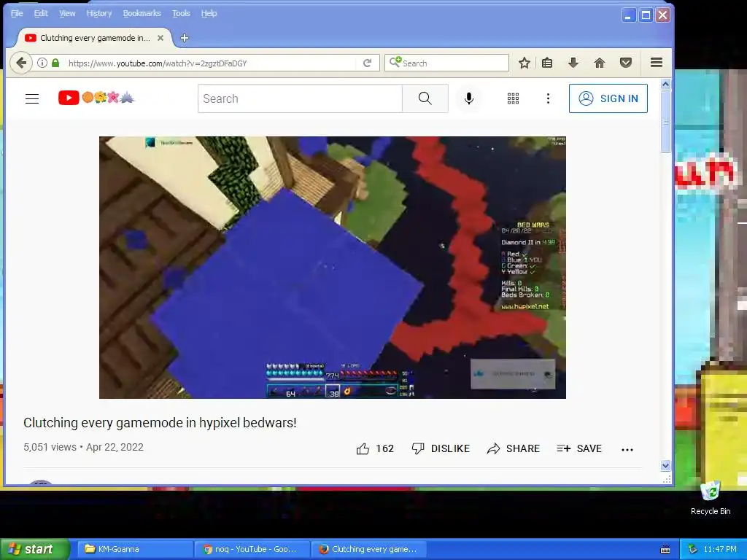The width and height of the screenshot is (747, 560).
Task: Reload the current page
Action: (x=368, y=63)
